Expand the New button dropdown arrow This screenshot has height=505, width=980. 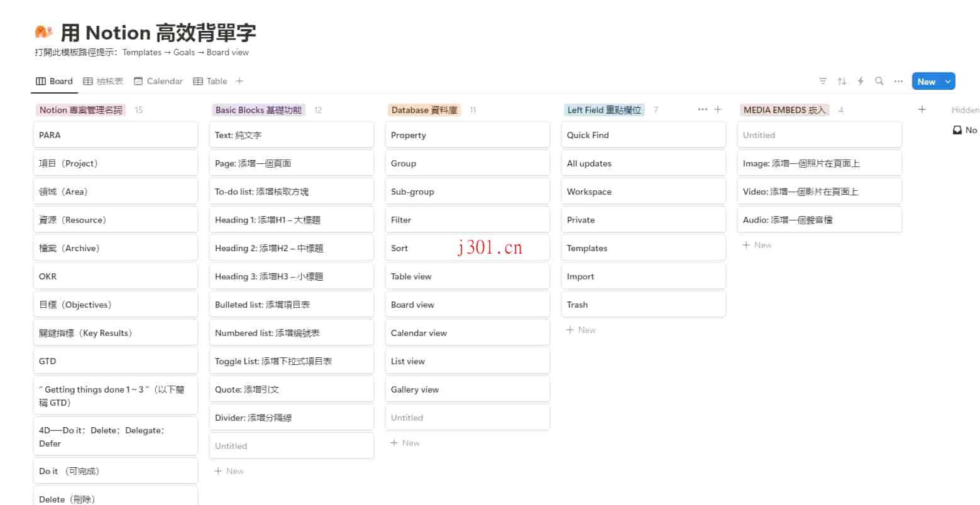coord(948,81)
